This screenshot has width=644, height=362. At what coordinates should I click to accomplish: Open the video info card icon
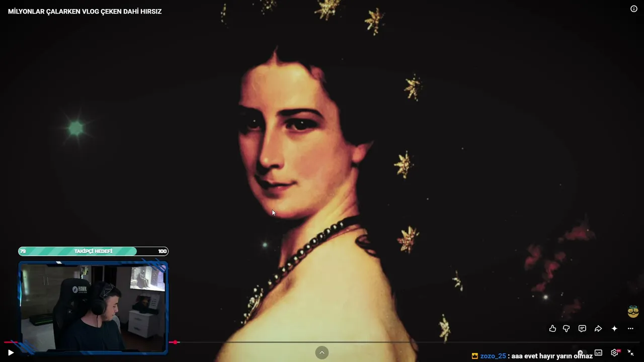point(634,9)
